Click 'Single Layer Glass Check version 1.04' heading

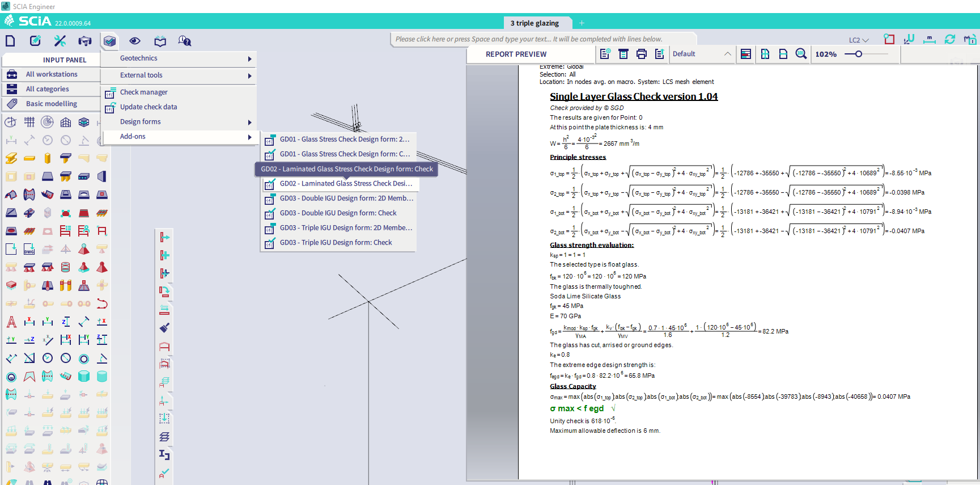pyautogui.click(x=634, y=96)
